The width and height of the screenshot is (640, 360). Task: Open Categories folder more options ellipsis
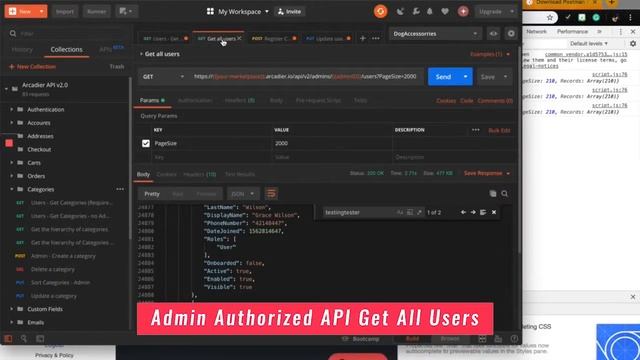coord(120,189)
